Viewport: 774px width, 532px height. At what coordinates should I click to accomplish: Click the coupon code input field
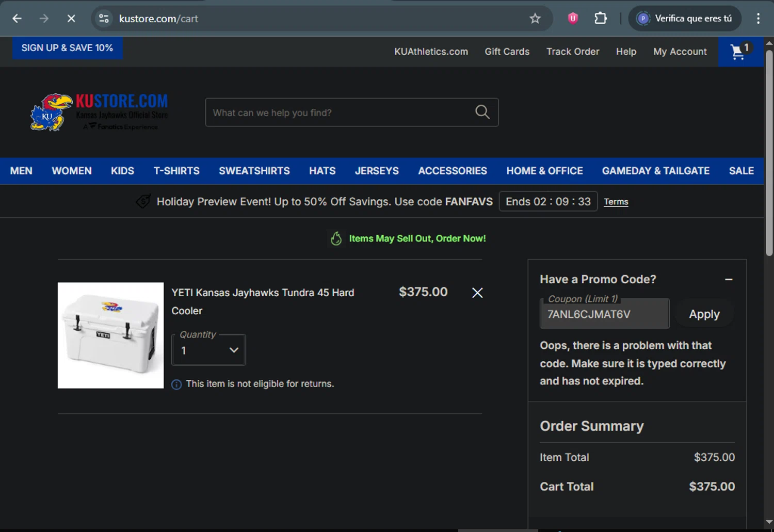[x=605, y=314]
